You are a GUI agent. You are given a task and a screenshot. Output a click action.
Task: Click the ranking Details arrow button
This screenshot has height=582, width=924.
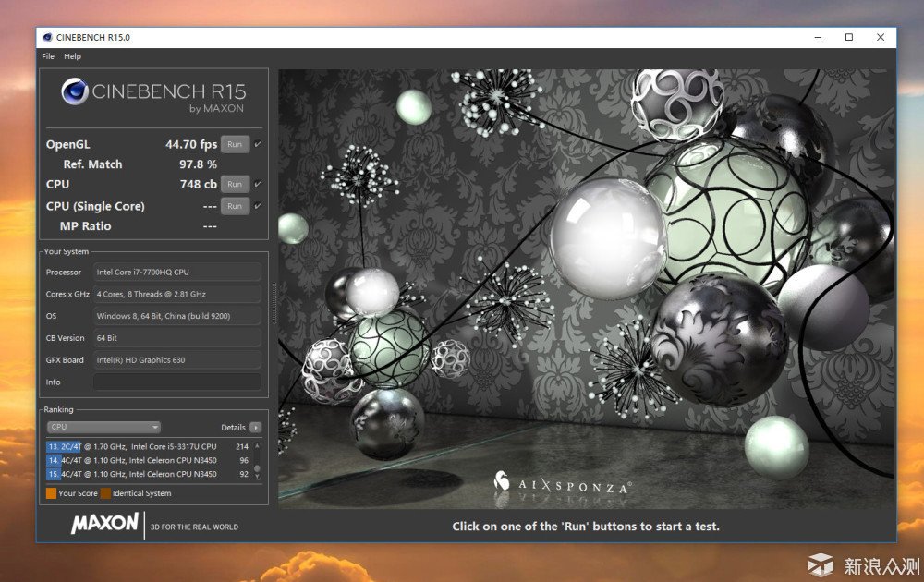pos(255,427)
